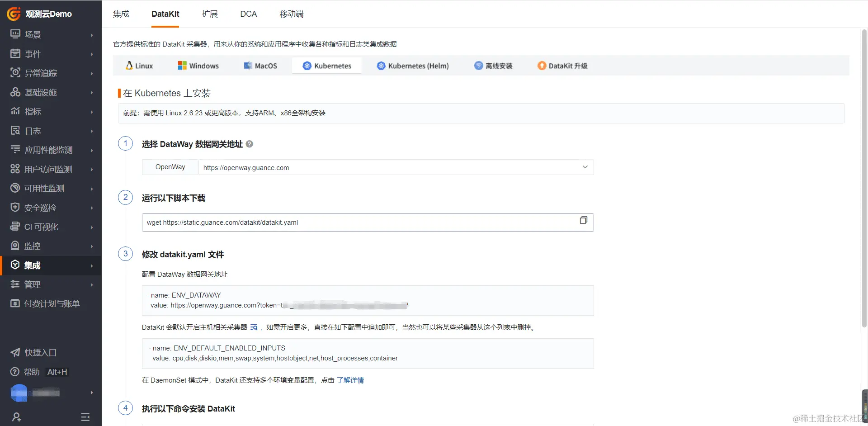Viewport: 868px width, 426px height.
Task: Expand the 监控 submenu arrow
Action: (x=92, y=246)
